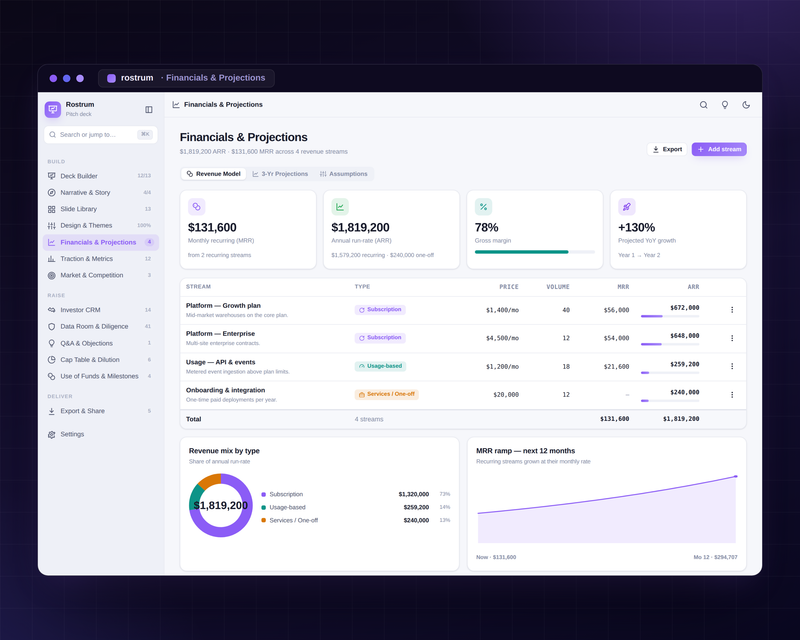Click the ARR column header
Viewport: 800px width, 640px height.
(x=693, y=287)
